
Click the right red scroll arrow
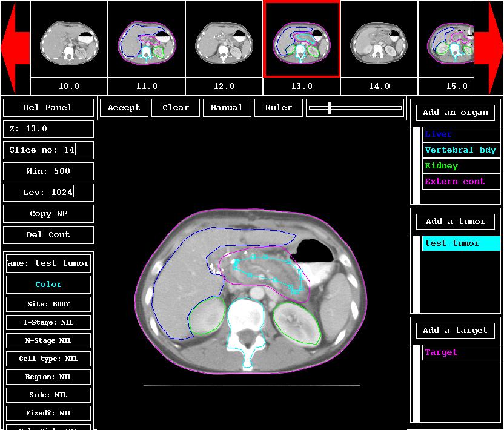coord(488,47)
